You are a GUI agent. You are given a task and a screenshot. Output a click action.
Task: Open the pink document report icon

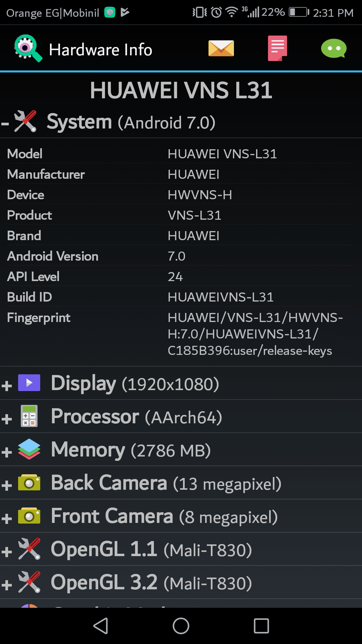[x=277, y=48]
